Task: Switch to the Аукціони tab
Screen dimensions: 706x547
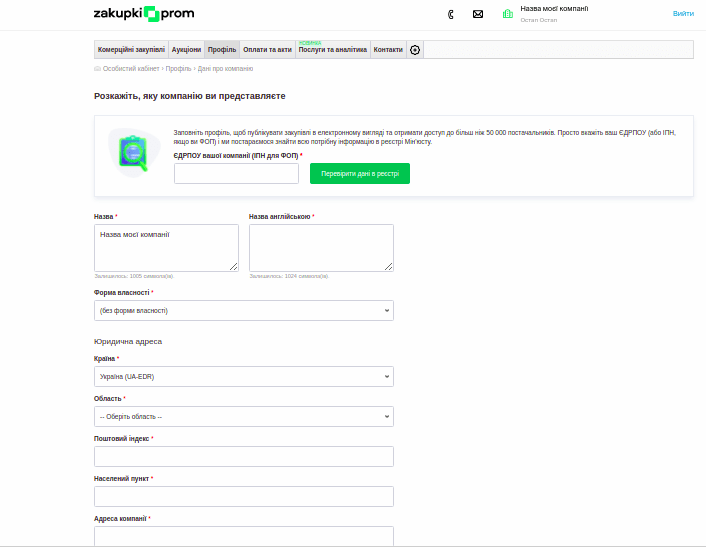Action: [186, 50]
